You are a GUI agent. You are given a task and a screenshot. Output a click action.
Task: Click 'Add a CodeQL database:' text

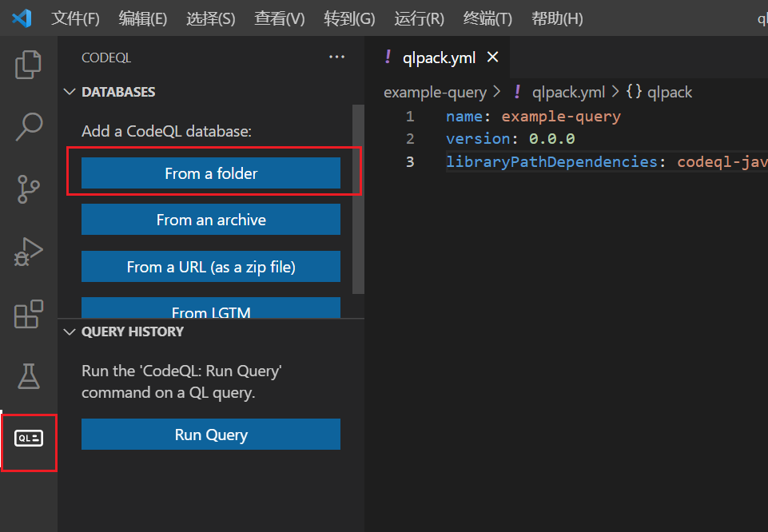click(166, 131)
